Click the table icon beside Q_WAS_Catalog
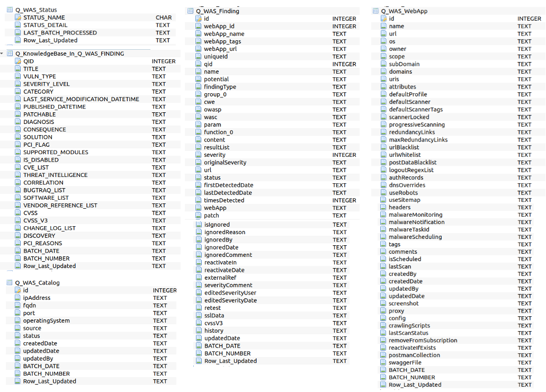This screenshot has width=546, height=392. [10, 282]
